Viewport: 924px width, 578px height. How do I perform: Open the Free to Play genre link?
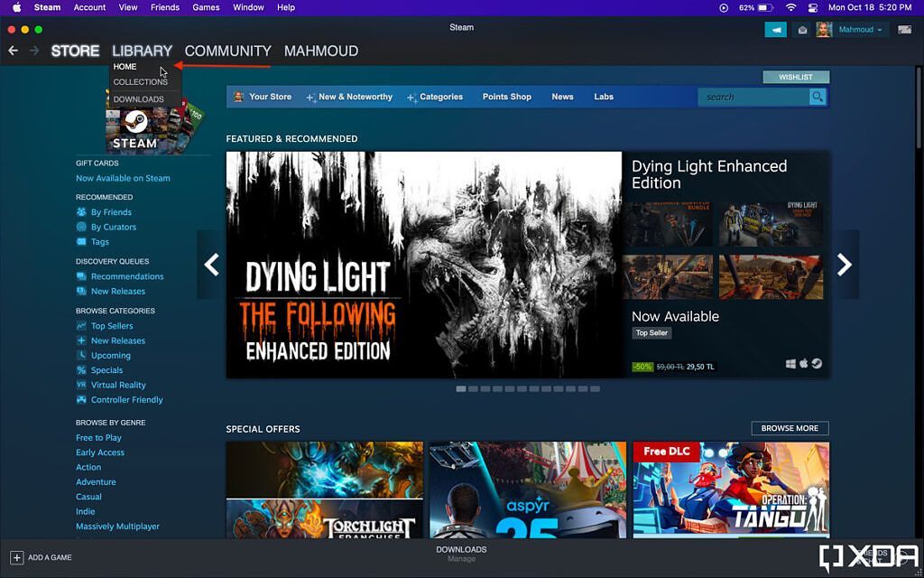coord(98,438)
